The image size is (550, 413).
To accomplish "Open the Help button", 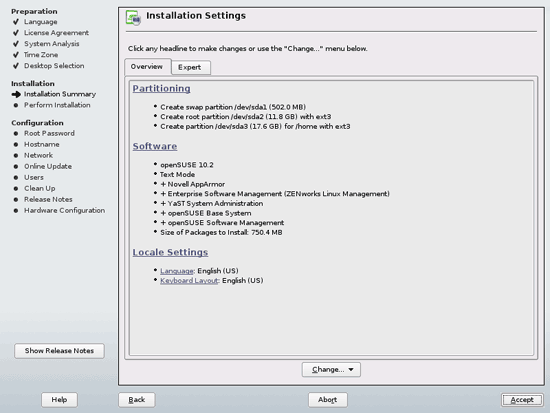I will (x=59, y=400).
